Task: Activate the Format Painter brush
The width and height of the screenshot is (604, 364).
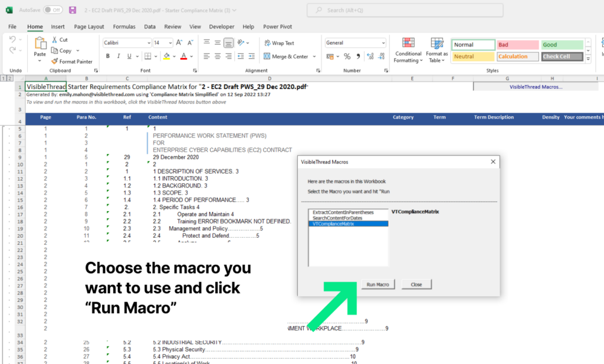Action: [x=55, y=61]
